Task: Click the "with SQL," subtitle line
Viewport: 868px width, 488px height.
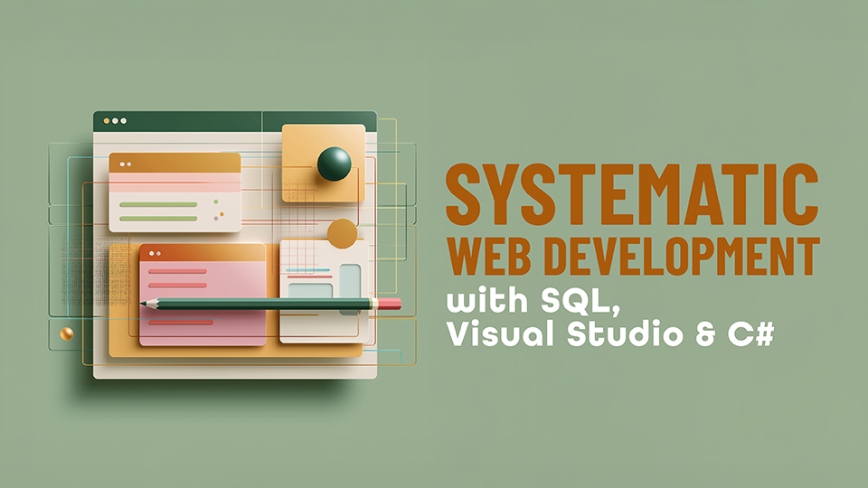Action: [x=533, y=300]
